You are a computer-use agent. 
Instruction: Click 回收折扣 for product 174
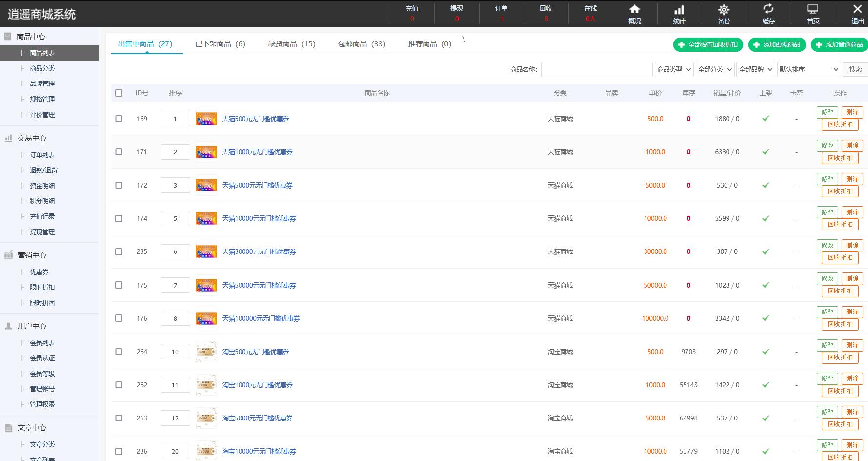tap(840, 225)
